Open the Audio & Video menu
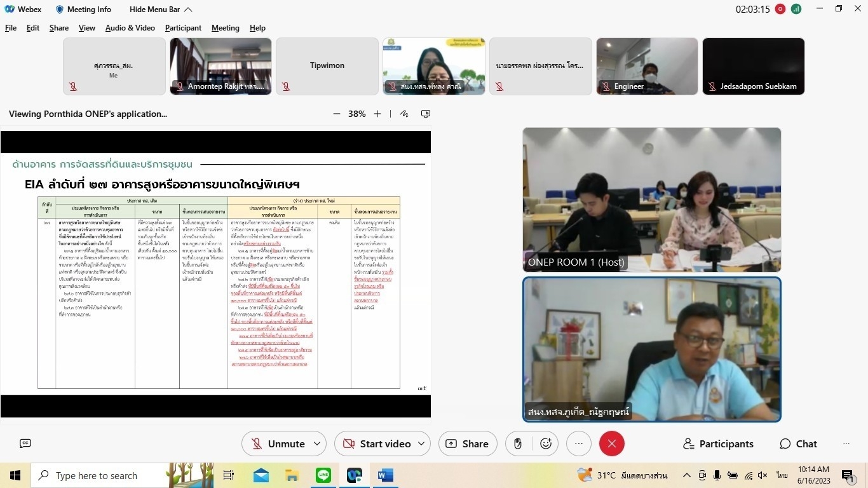Viewport: 868px width, 488px height. point(130,28)
